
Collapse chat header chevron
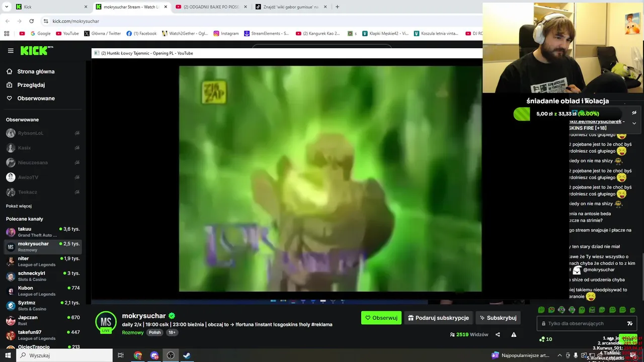click(x=634, y=123)
